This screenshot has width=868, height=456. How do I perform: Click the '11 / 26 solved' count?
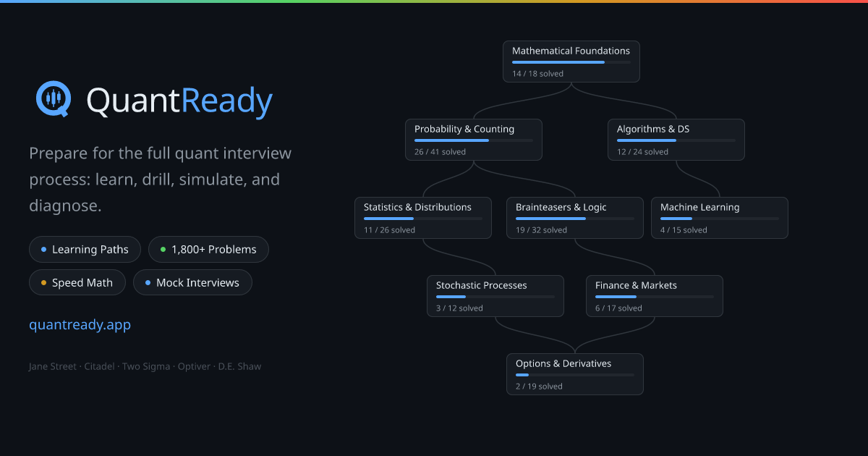389,230
